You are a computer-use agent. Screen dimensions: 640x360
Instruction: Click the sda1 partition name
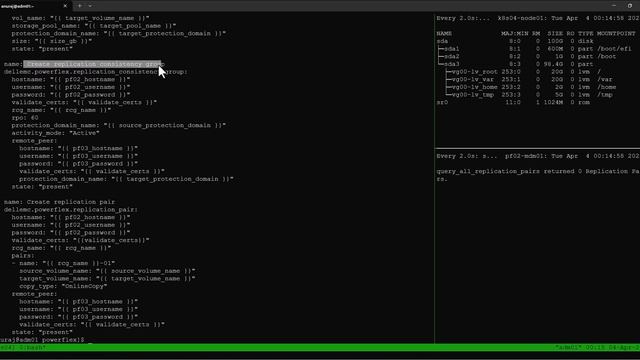(451, 49)
